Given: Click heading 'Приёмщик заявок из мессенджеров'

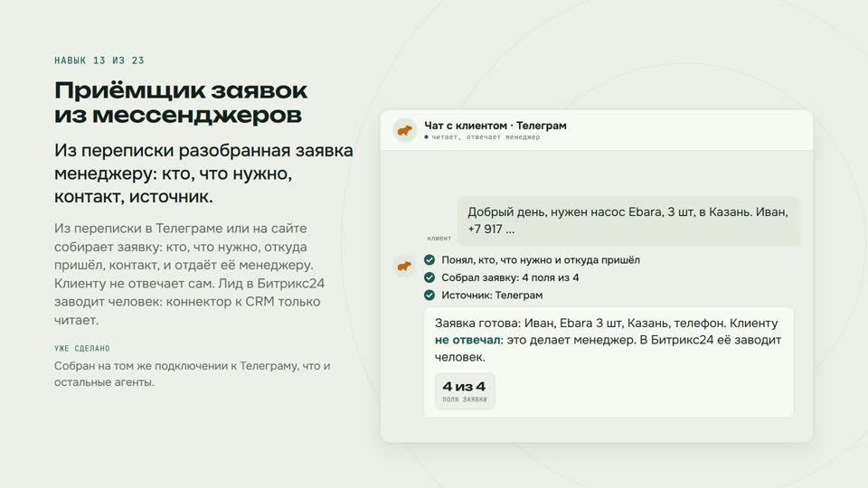Looking at the screenshot, I should click(x=181, y=103).
